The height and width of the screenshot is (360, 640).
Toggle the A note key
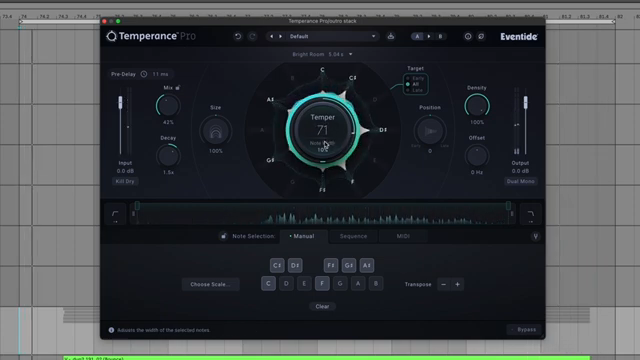coord(358,283)
